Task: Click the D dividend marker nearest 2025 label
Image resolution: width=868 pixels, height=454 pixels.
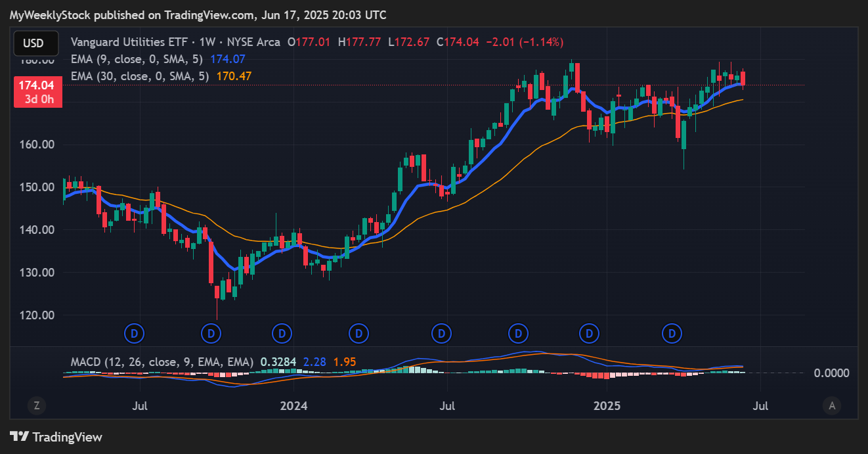Action: 590,334
